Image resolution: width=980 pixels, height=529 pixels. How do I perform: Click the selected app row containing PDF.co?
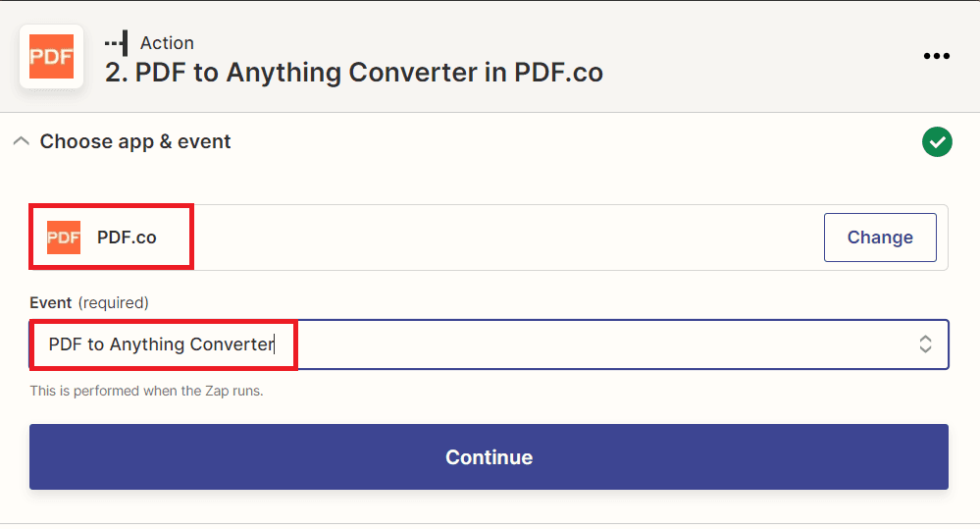[490, 238]
